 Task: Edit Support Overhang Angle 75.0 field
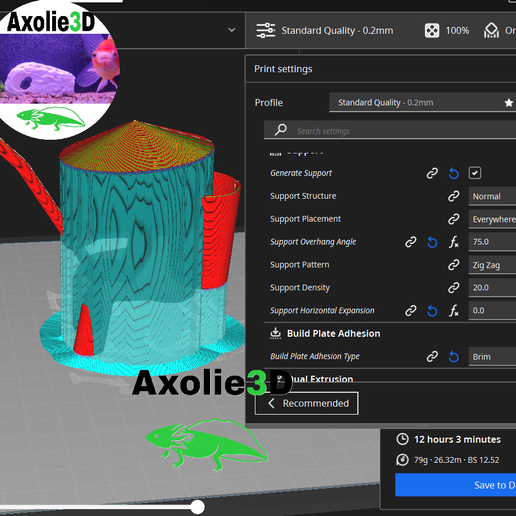coord(492,242)
